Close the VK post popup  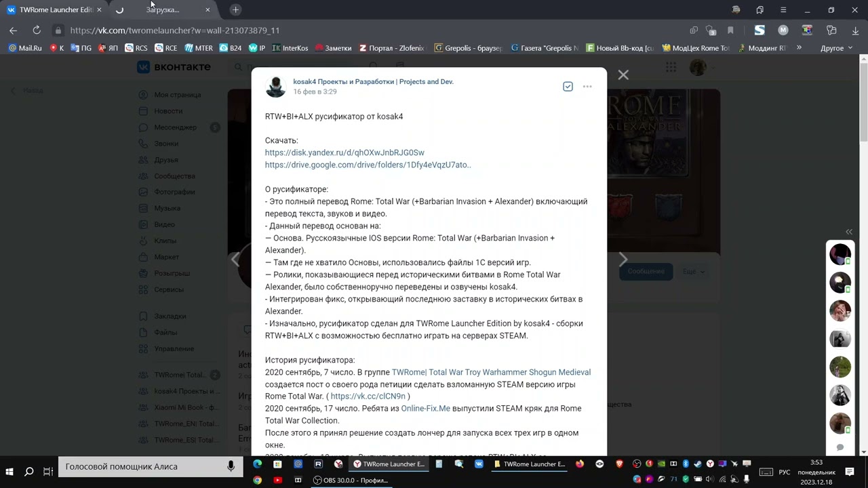tap(623, 75)
